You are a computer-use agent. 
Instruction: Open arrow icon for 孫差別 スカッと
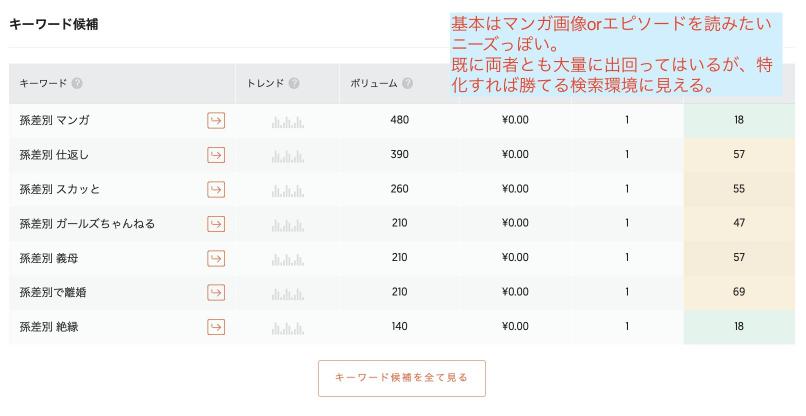pyautogui.click(x=216, y=189)
